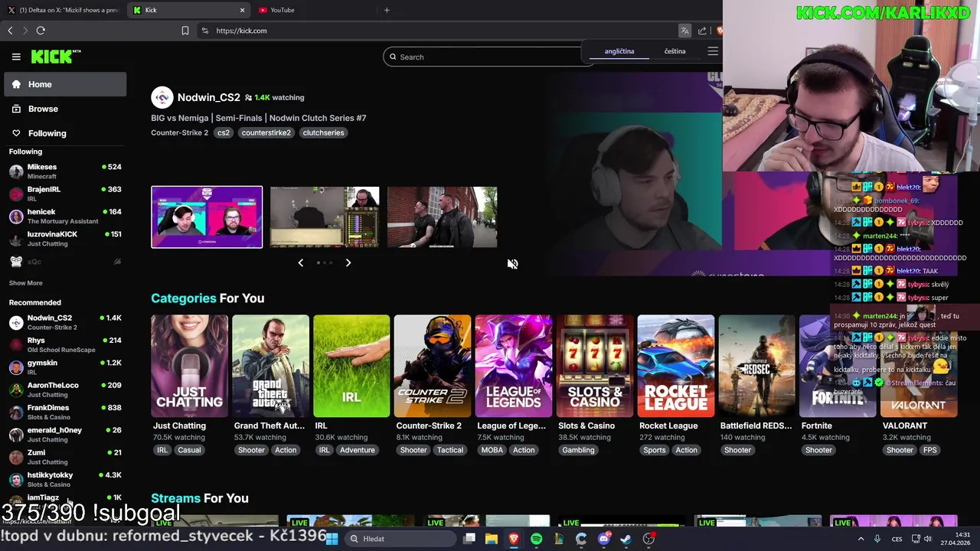The width and height of the screenshot is (980, 551).
Task: Select the first purple carousel stream thumbnail
Action: tap(207, 217)
